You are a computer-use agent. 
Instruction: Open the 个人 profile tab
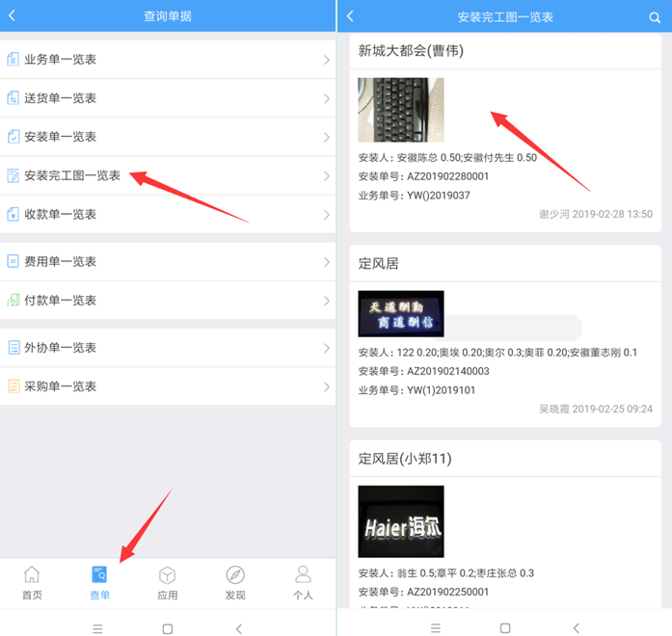[x=303, y=582]
